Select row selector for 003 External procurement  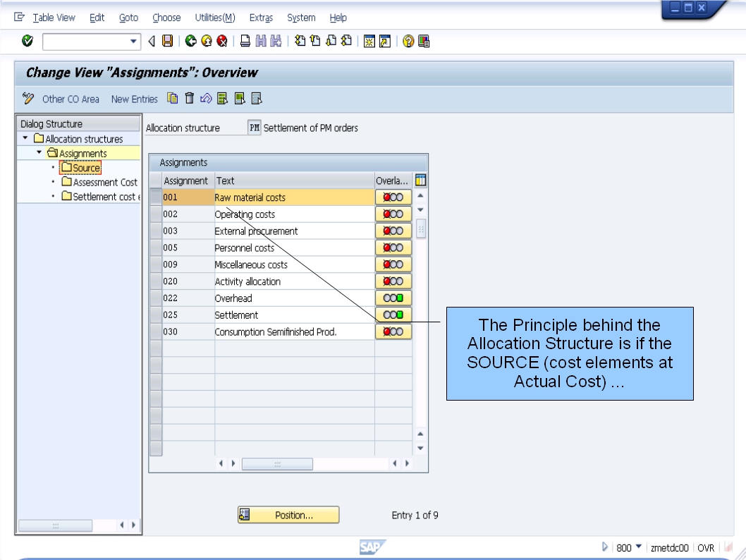[156, 231]
